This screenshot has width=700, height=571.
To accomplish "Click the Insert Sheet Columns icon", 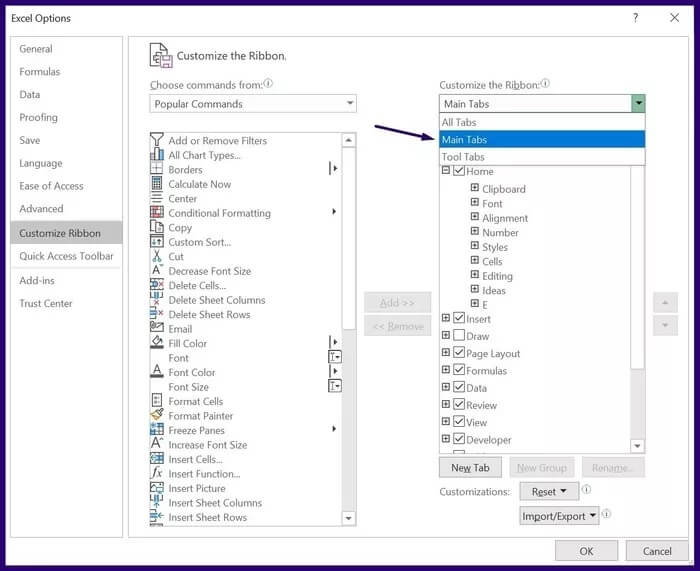I will coord(157,502).
